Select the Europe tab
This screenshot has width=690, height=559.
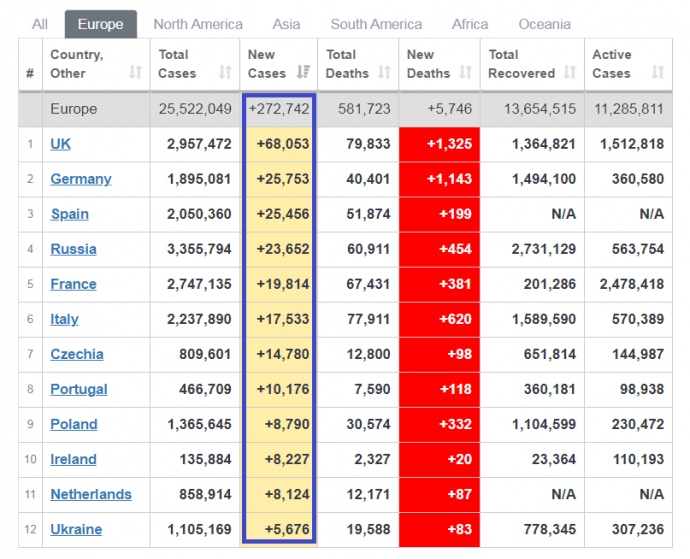coord(100,24)
